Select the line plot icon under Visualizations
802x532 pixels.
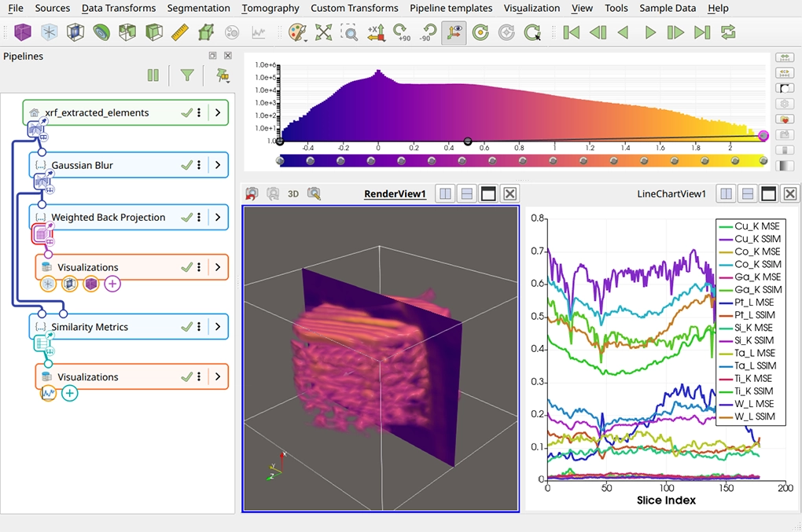[x=48, y=393]
